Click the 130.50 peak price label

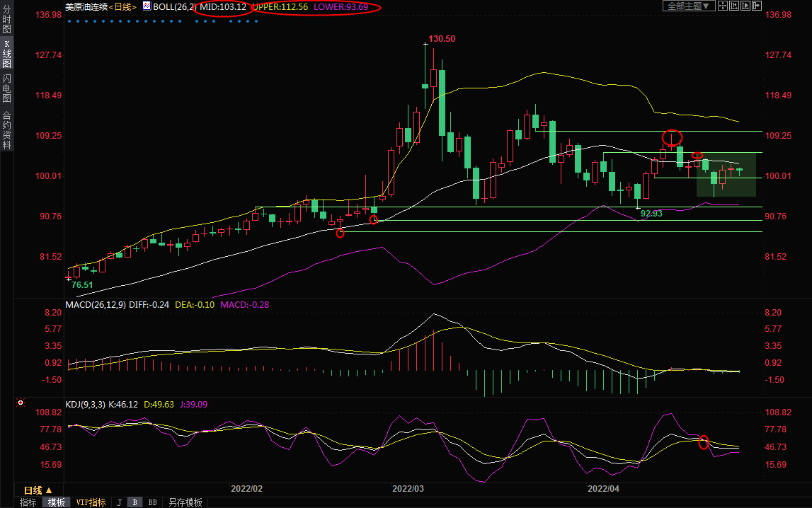(x=442, y=39)
